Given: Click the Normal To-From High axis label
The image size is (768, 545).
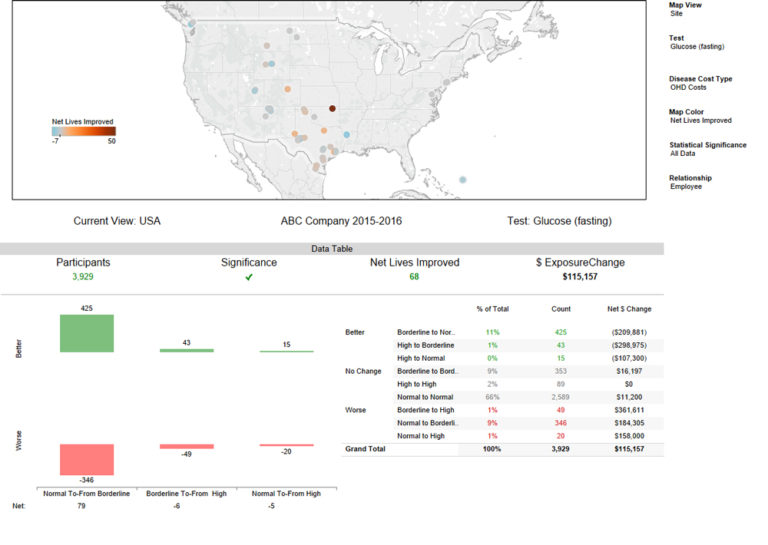Looking at the screenshot, I should (x=286, y=494).
